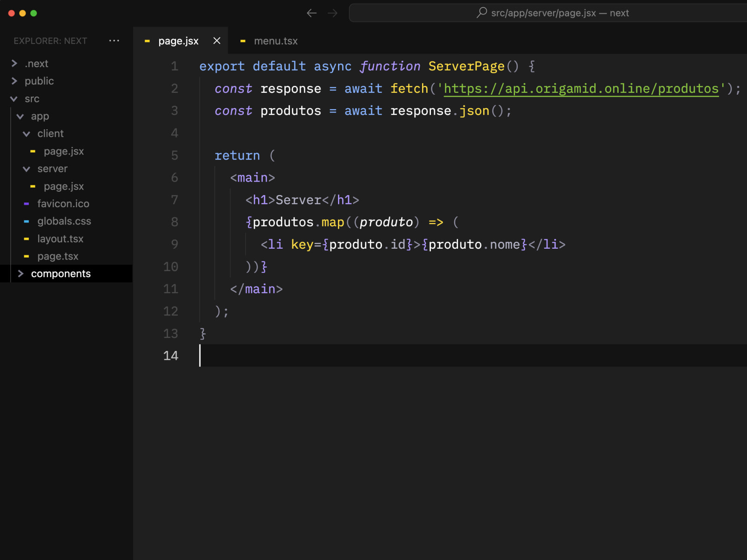Click the closing main tag on line 11
This screenshot has width=747, height=560.
coord(256,289)
